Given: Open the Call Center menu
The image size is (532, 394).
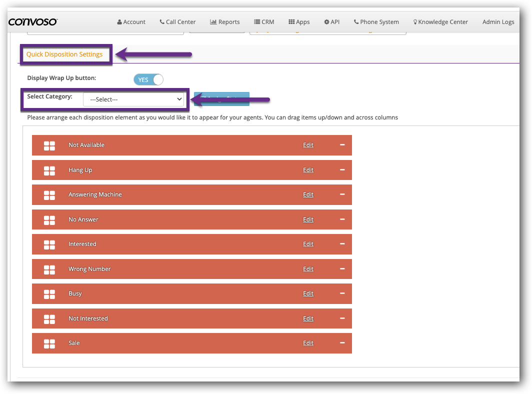Looking at the screenshot, I should click(178, 22).
